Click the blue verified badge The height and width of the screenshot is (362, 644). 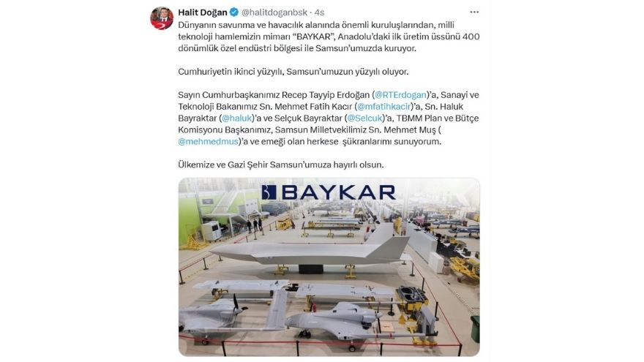(234, 12)
